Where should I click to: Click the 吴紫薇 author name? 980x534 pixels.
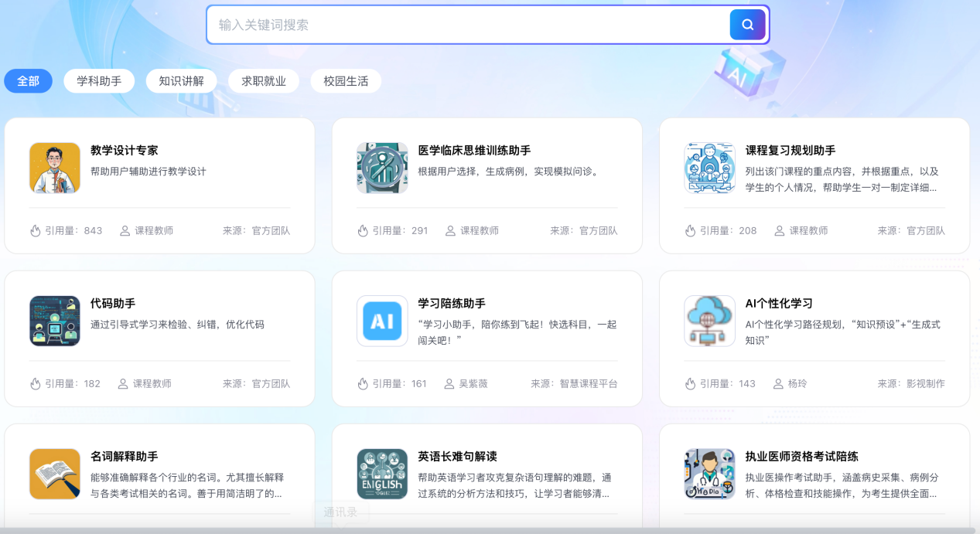pos(474,383)
